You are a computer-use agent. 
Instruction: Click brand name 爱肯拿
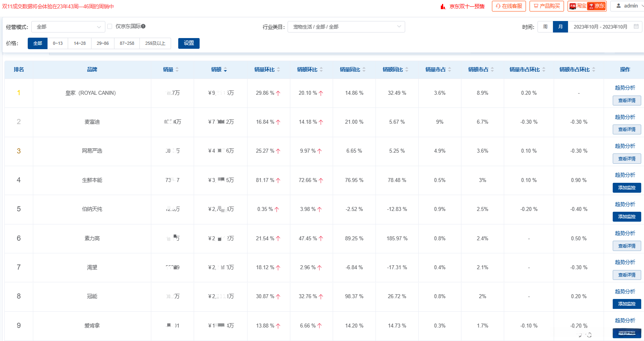pos(92,326)
